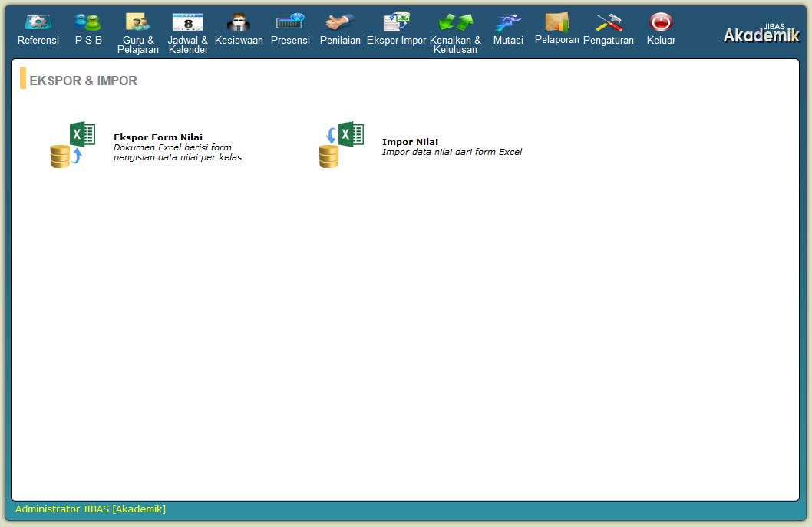Open the Kesiswaan student icon
812x527 pixels.
pos(239,21)
